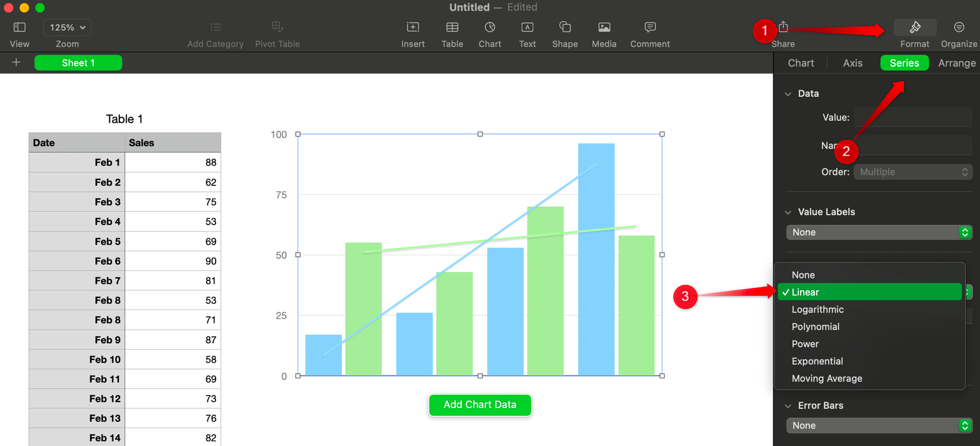Choose Polynomial trendline option
The image size is (980, 446).
point(870,327)
